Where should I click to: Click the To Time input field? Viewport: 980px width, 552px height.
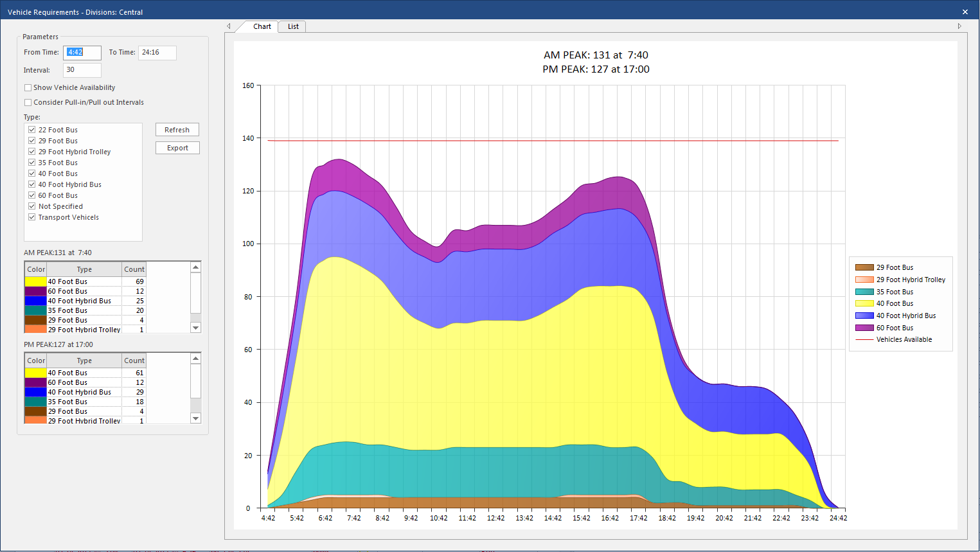(157, 53)
